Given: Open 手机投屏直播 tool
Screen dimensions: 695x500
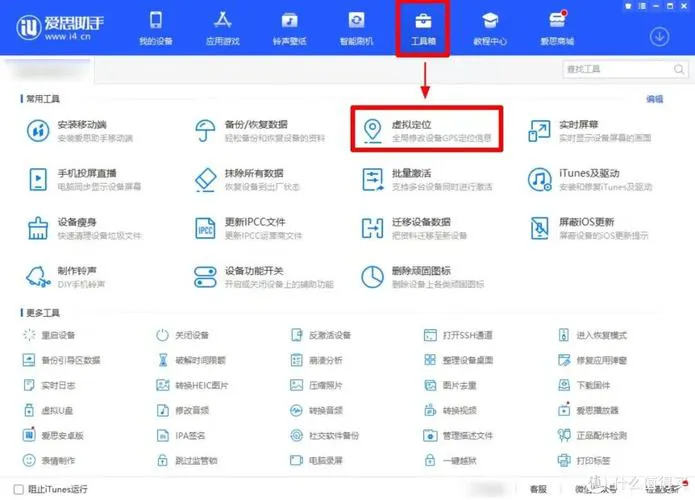Looking at the screenshot, I should (x=84, y=179).
